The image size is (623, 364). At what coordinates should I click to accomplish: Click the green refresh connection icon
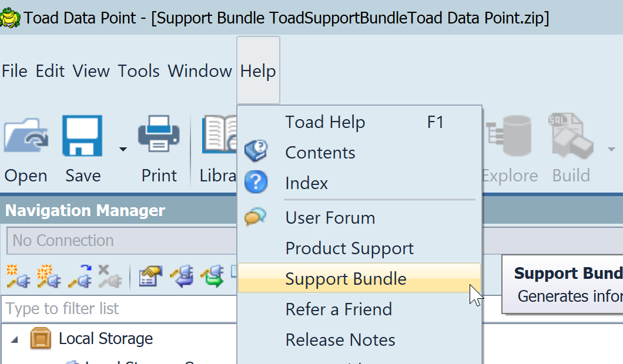click(x=213, y=276)
